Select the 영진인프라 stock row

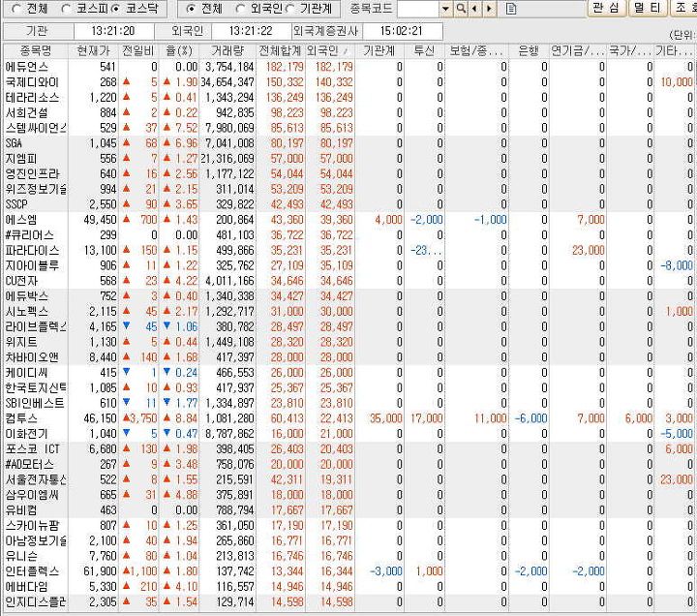click(348, 174)
